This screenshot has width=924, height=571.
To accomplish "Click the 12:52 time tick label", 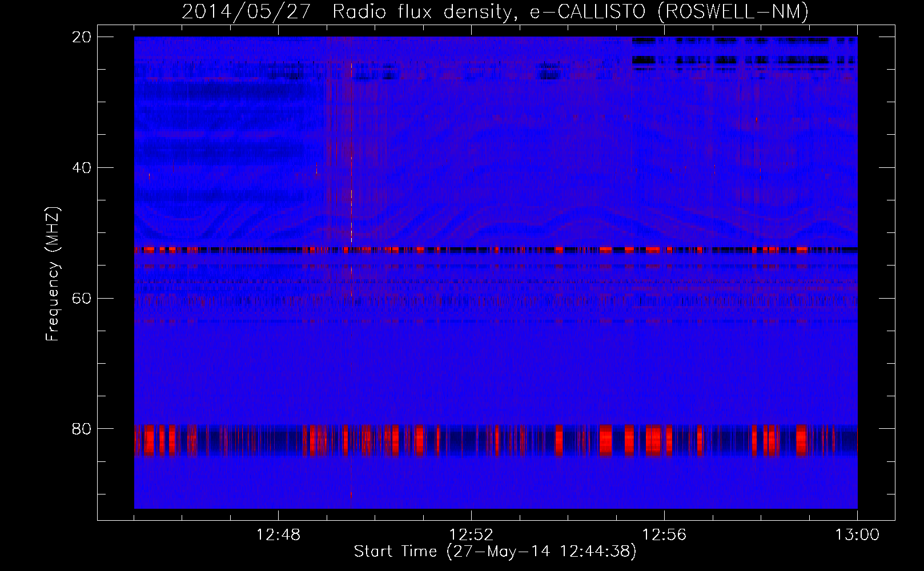I will [x=471, y=535].
